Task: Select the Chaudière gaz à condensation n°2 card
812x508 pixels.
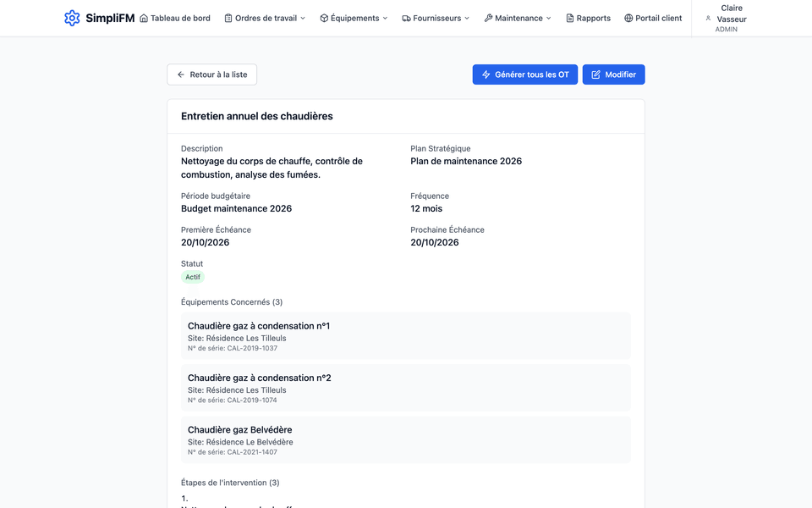Action: pos(406,389)
